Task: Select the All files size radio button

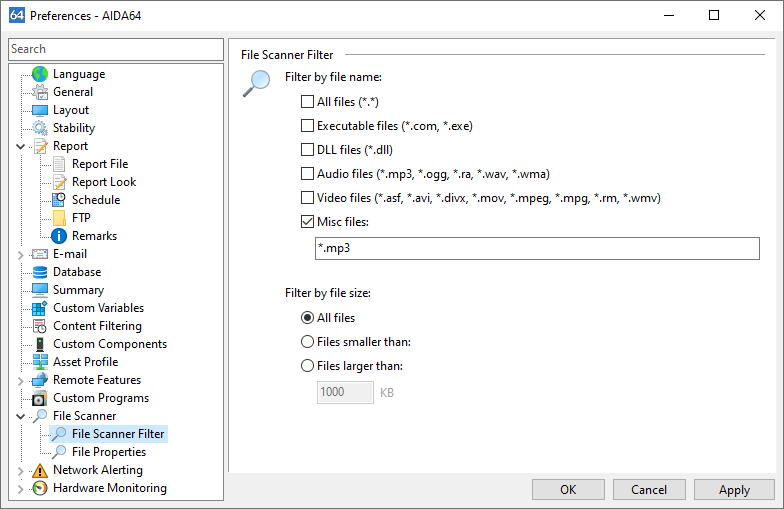Action: [307, 318]
